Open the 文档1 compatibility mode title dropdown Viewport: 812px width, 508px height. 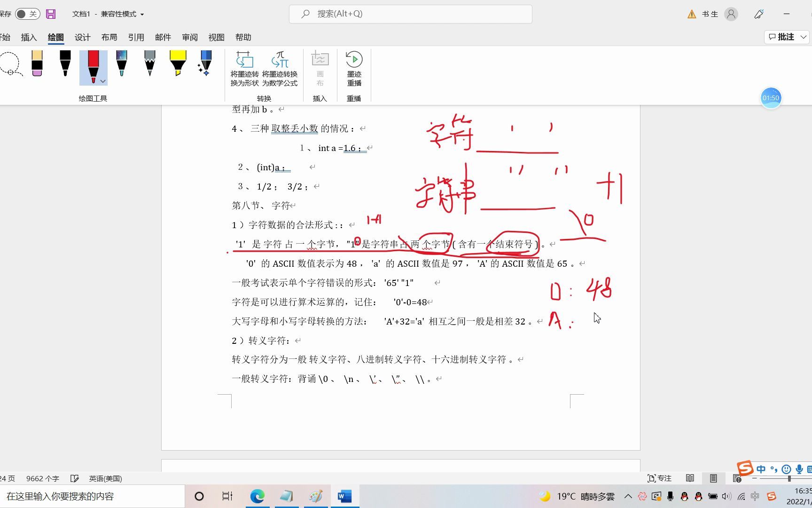[x=143, y=14]
